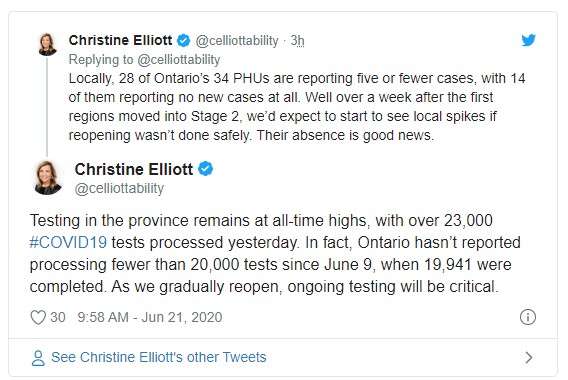
Task: Open the main tweet profile avatar
Action: tap(48, 178)
